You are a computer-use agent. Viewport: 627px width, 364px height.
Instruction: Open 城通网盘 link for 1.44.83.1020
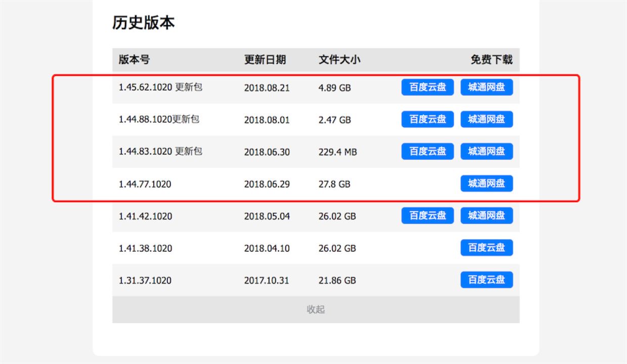(486, 151)
